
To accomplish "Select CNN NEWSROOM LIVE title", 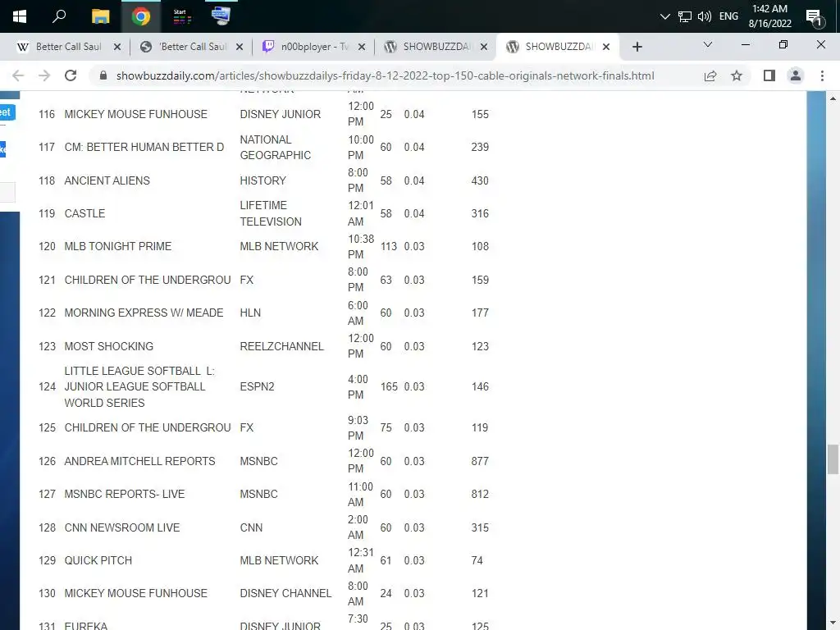I will pyautogui.click(x=122, y=527).
